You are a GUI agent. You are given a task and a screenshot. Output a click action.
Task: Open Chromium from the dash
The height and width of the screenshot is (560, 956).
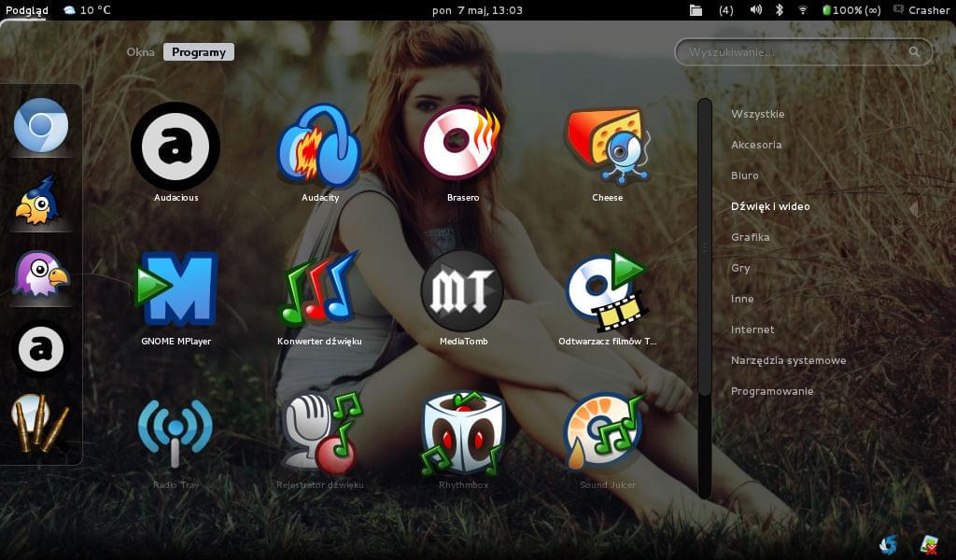41,125
